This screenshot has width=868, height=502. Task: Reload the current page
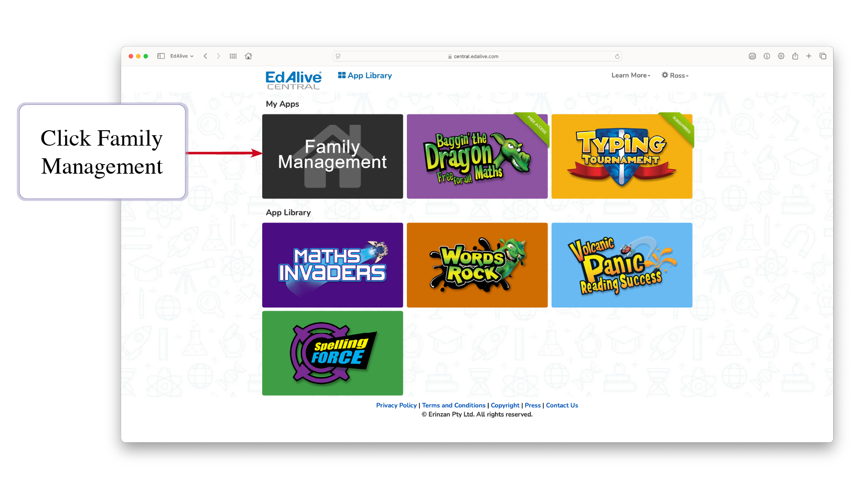coord(617,57)
